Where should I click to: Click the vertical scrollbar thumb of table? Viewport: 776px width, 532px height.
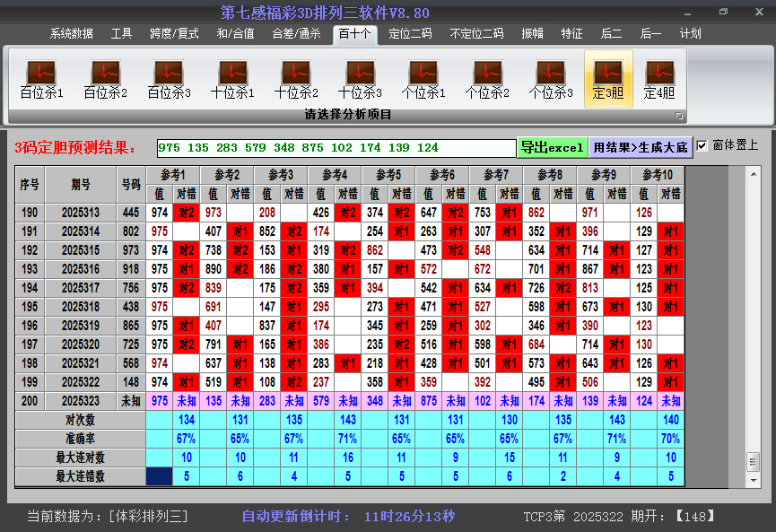click(x=753, y=460)
